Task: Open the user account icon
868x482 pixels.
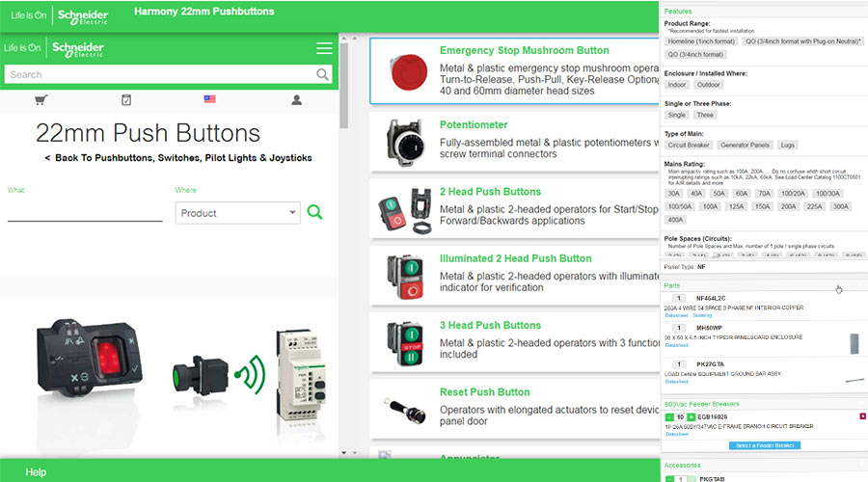Action: (x=296, y=100)
